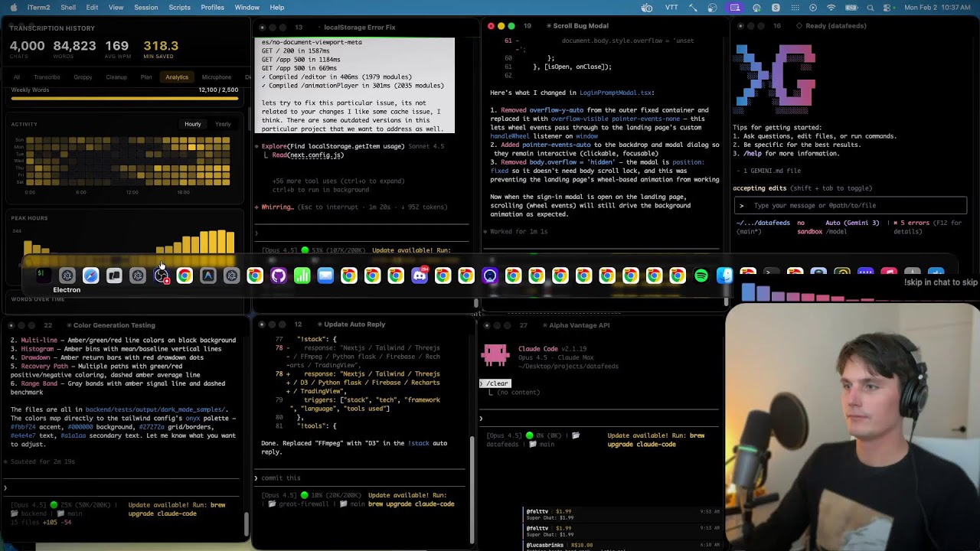
Task: Click the '84,823' words value
Action: (74, 46)
